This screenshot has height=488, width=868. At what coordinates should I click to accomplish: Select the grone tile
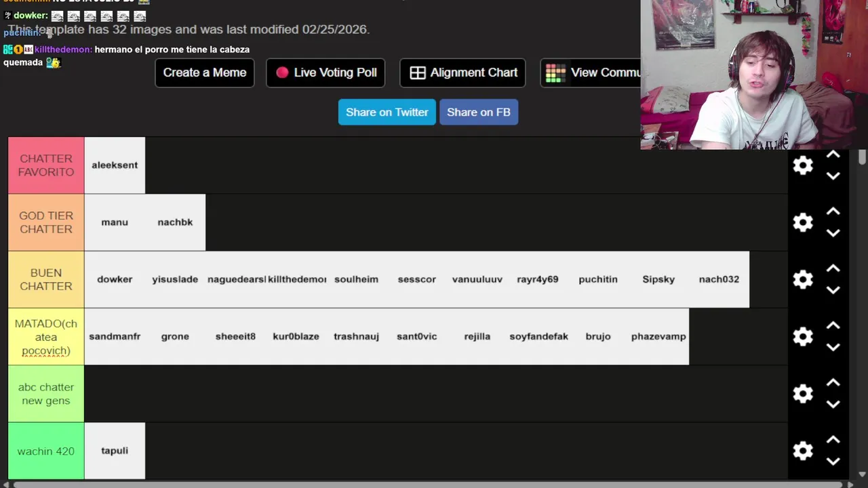175,337
